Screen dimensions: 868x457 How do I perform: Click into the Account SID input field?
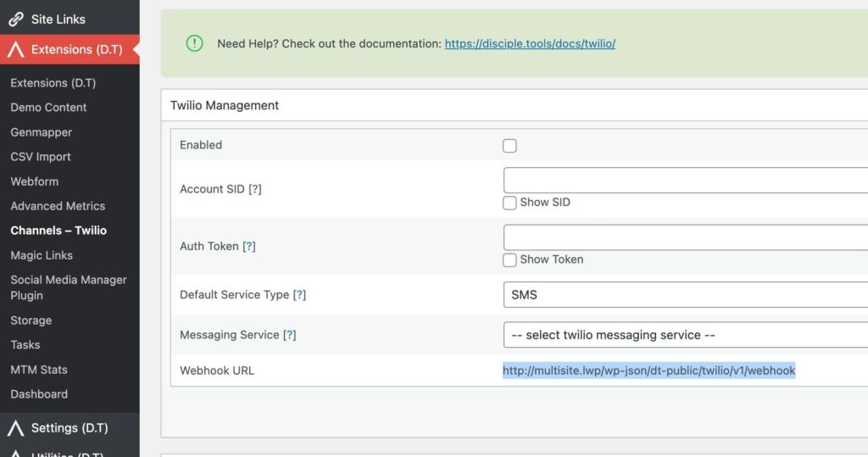(685, 181)
